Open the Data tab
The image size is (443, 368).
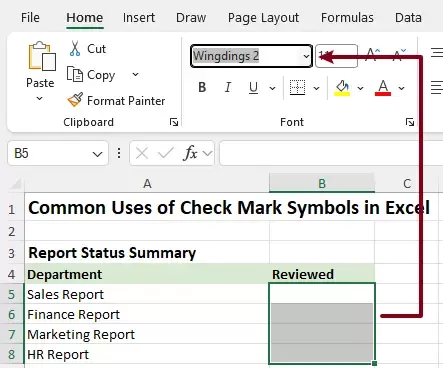coord(408,18)
